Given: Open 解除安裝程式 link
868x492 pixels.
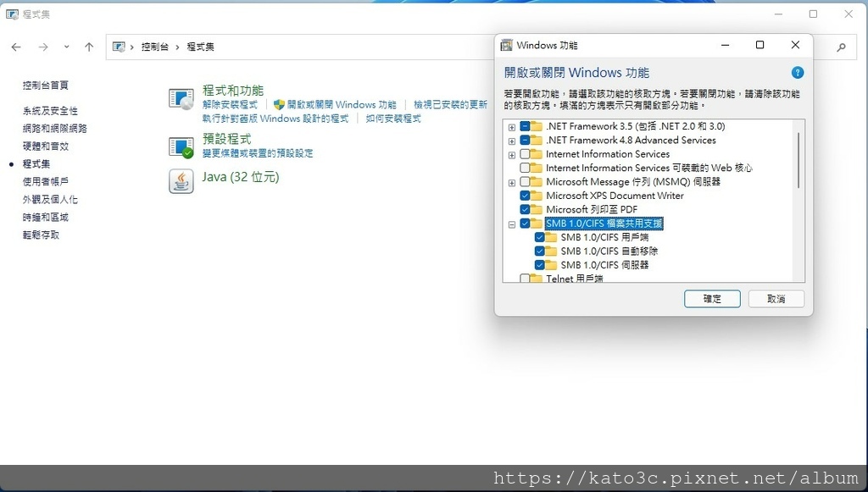Looking at the screenshot, I should [230, 104].
